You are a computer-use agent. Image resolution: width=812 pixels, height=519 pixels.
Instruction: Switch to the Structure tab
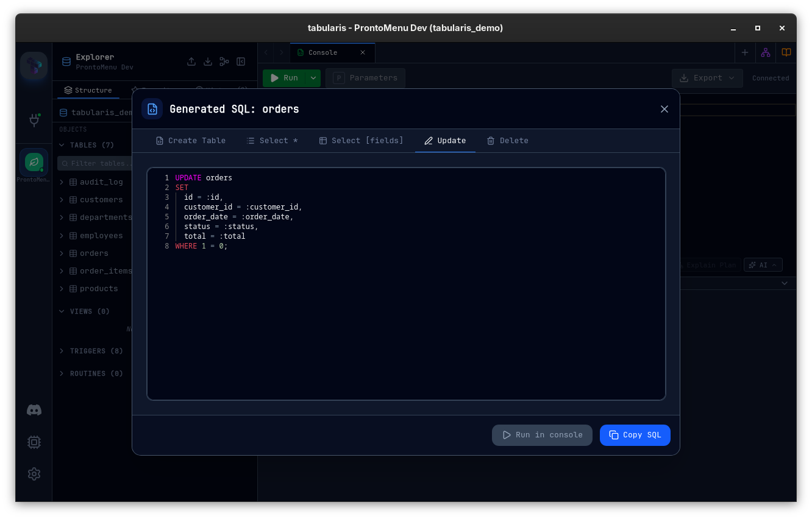pos(88,90)
